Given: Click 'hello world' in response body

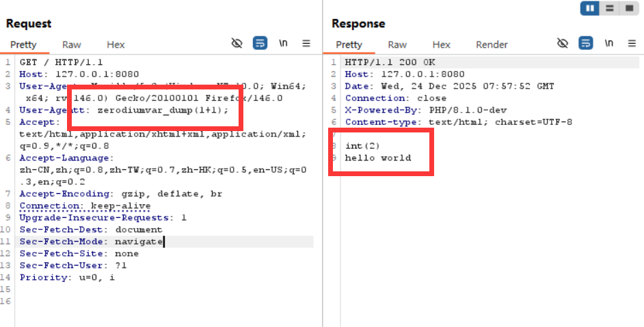Looking at the screenshot, I should click(x=378, y=158).
